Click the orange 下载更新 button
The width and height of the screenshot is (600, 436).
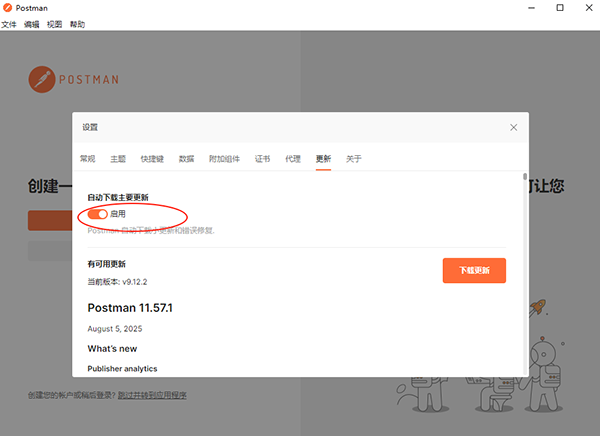point(474,271)
